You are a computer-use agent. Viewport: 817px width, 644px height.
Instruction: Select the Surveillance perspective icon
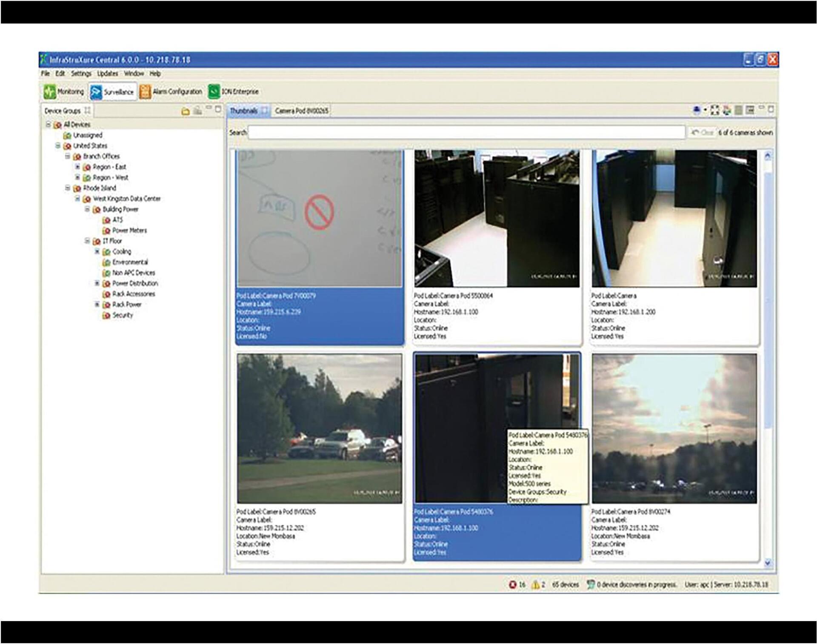pos(97,92)
